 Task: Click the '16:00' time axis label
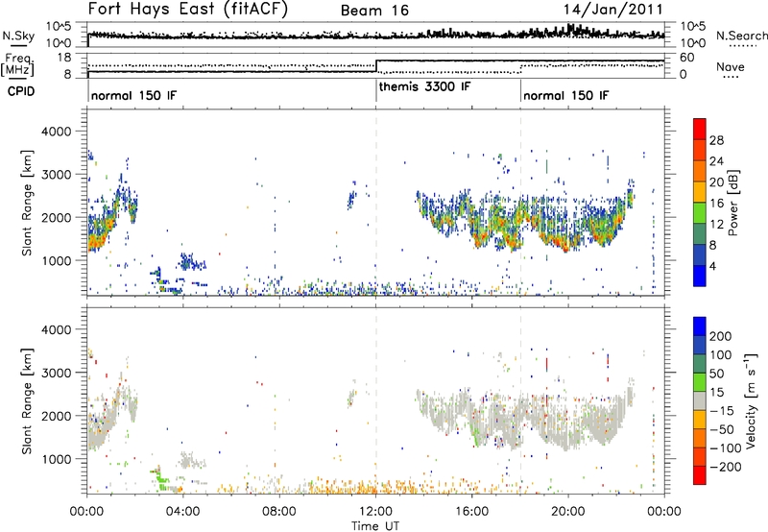(471, 511)
